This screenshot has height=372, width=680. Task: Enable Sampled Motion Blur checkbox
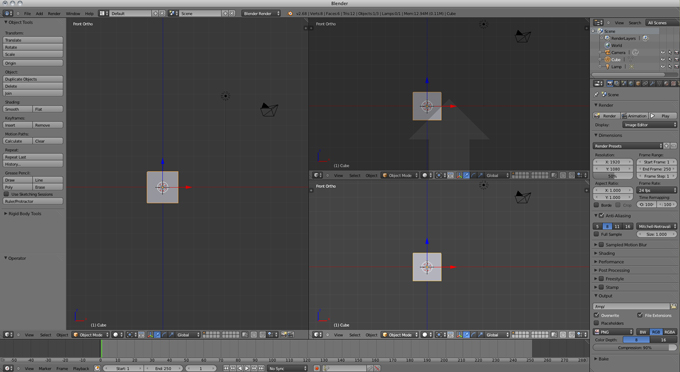pyautogui.click(x=602, y=245)
